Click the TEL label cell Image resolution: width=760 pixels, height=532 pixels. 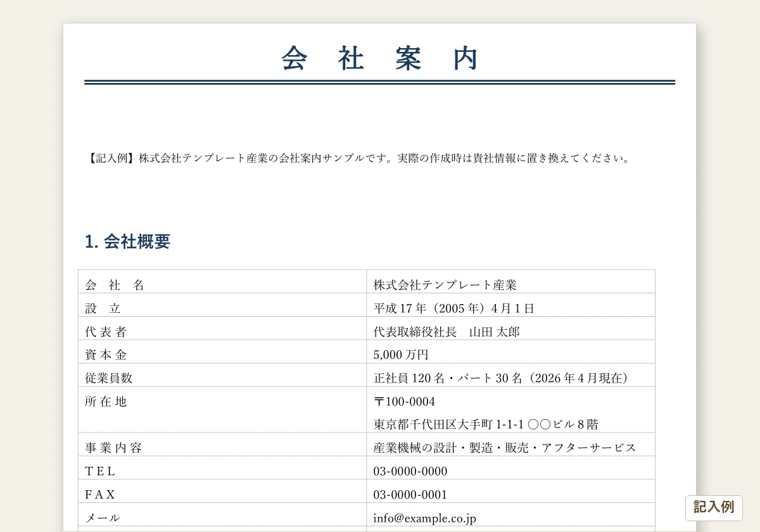[x=222, y=468]
